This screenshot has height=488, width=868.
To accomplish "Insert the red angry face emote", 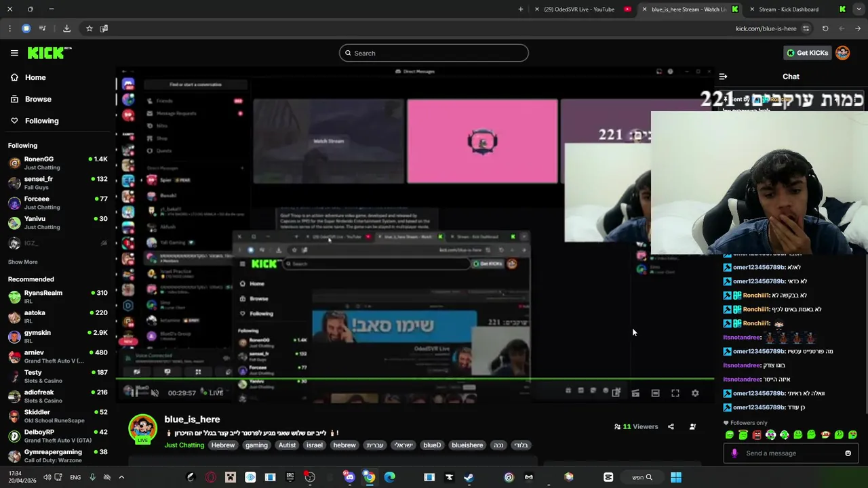I will pos(757,435).
